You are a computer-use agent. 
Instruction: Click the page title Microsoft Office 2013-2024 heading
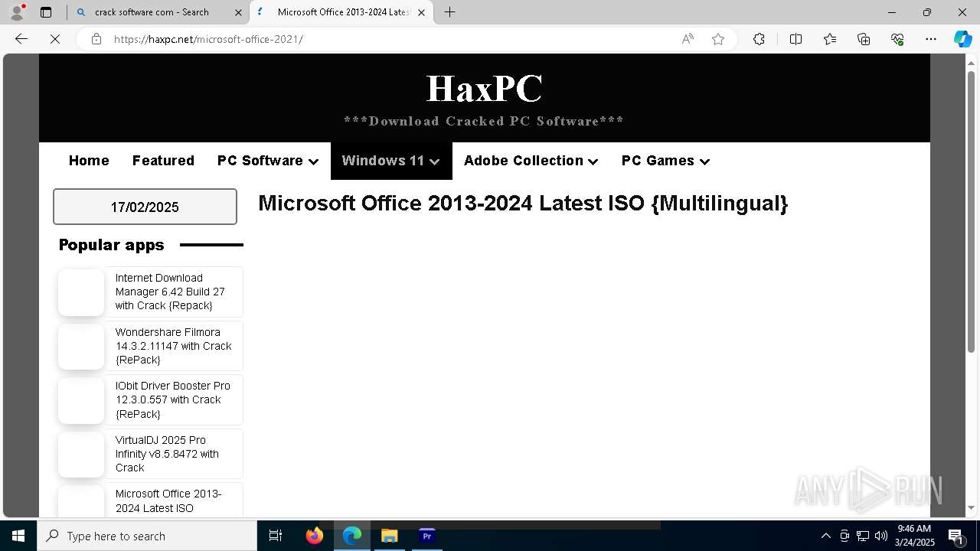523,203
